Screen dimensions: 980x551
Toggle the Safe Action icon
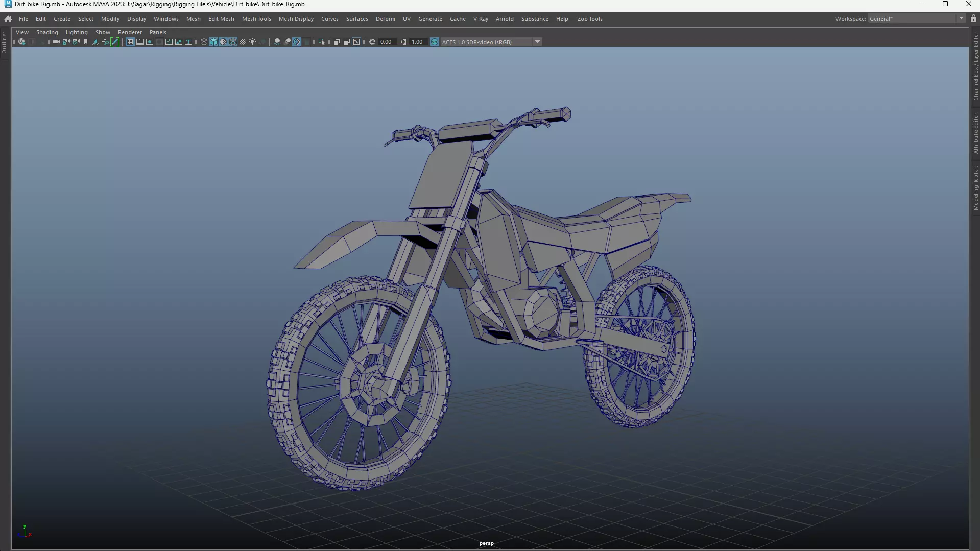(x=179, y=42)
